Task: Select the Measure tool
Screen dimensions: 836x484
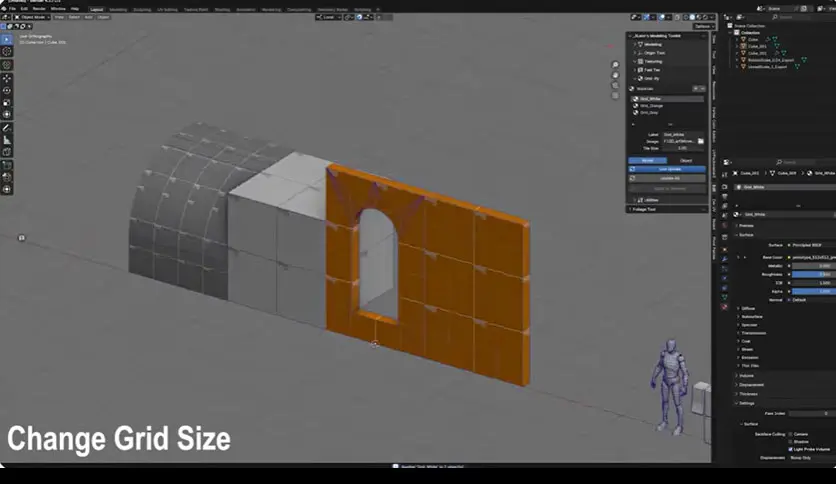Action: point(7,140)
